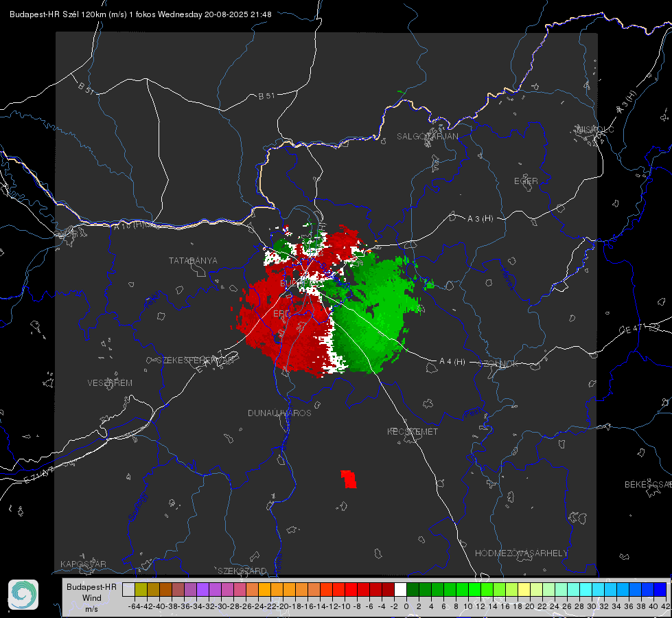This screenshot has width=672, height=618.
Task: Click the SZEKSZÁRD city label
Action: [242, 571]
